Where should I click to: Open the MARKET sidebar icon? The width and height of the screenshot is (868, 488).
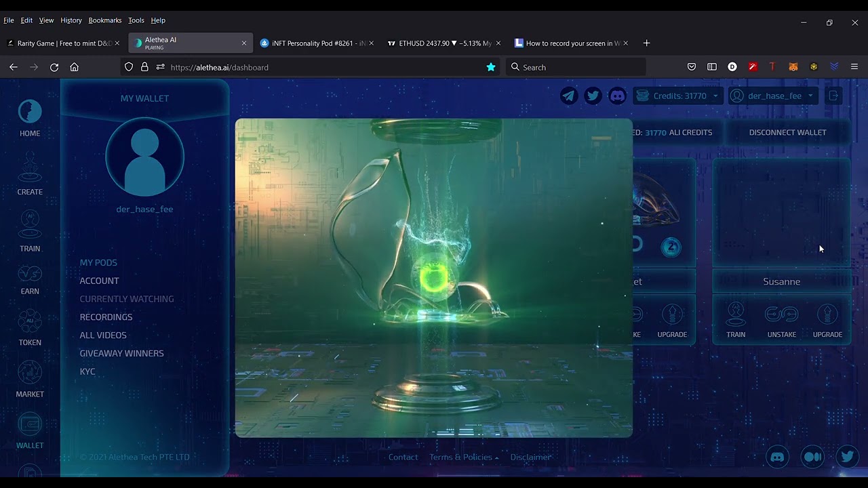30,372
